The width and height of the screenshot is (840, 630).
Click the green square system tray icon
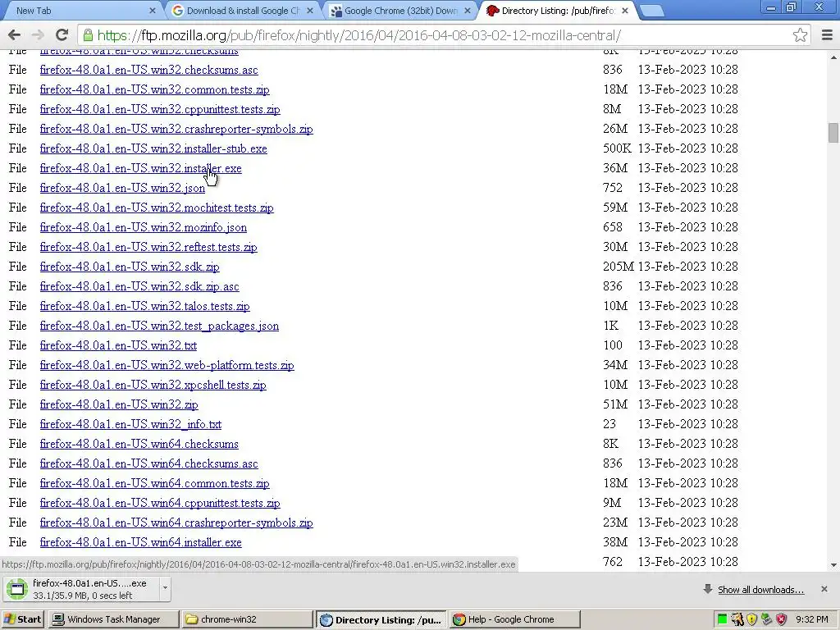click(722, 619)
